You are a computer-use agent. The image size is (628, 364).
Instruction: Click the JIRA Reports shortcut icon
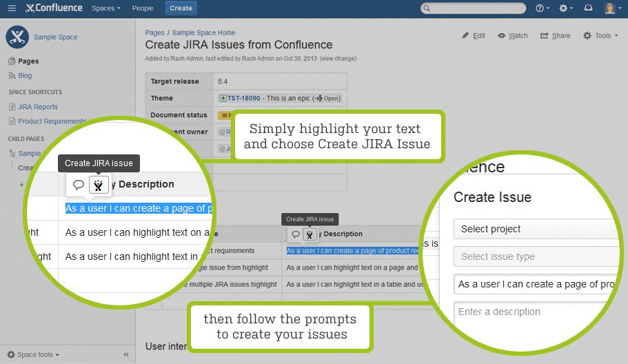tap(12, 107)
